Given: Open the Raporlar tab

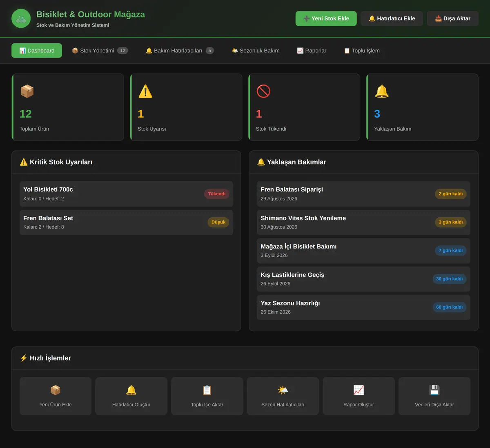Looking at the screenshot, I should click(312, 51).
